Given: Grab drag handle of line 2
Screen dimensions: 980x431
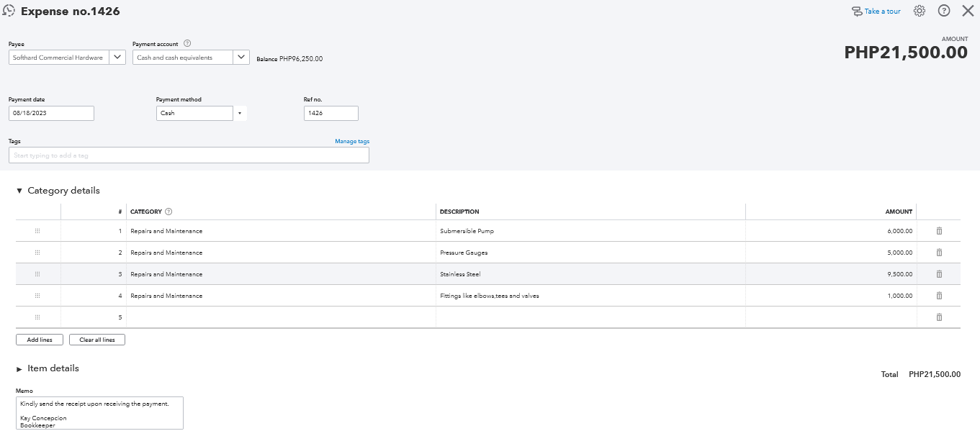Looking at the screenshot, I should click(37, 253).
